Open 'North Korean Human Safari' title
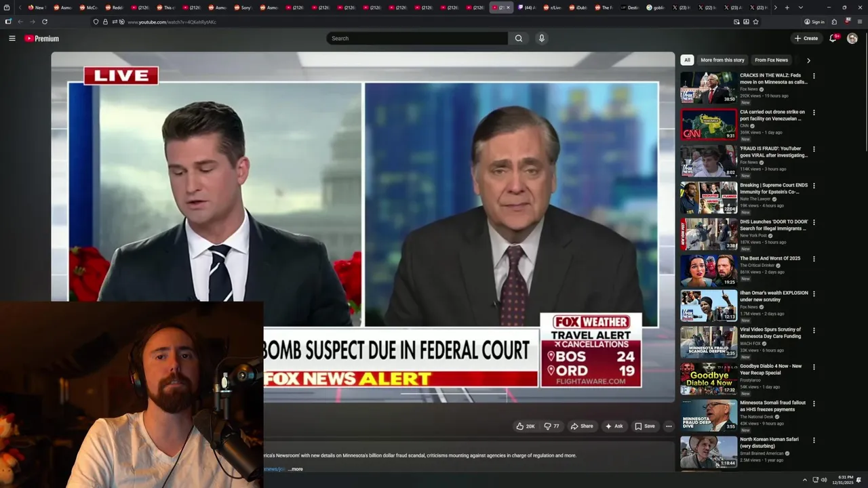The image size is (868, 488). click(769, 443)
